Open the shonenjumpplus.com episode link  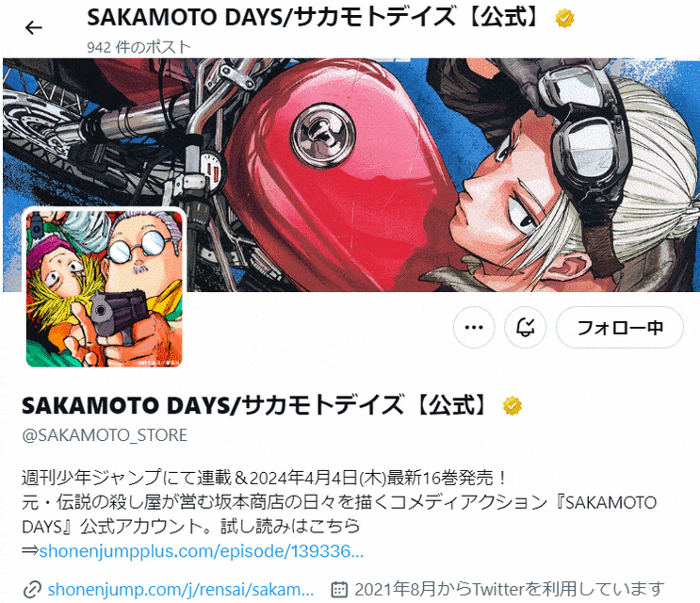click(202, 551)
